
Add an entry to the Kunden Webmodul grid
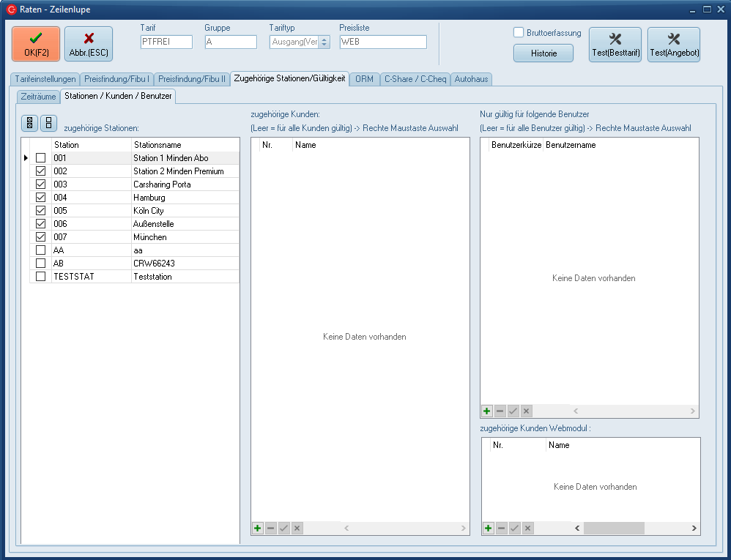tap(488, 528)
